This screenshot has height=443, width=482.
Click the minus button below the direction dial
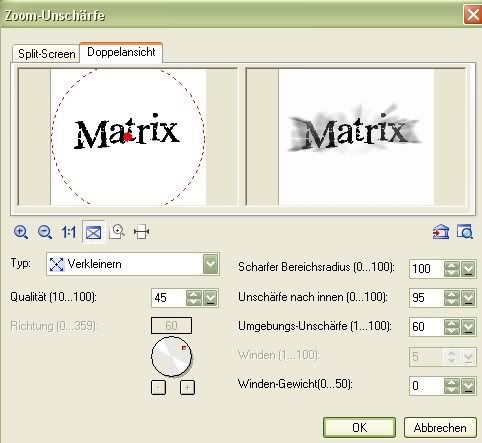click(158, 388)
